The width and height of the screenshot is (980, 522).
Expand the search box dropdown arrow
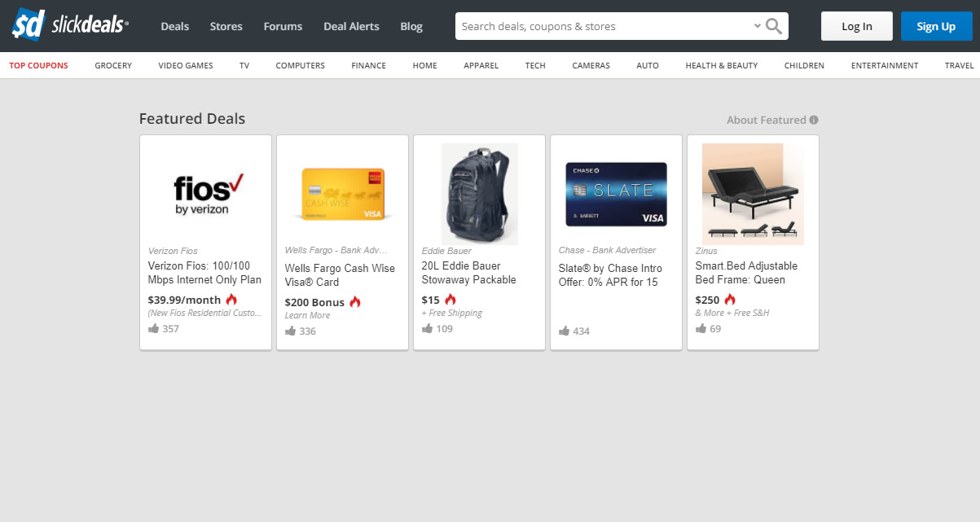758,26
